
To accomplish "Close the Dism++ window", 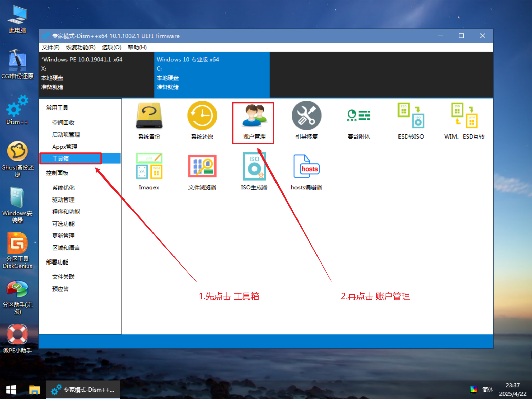I will [x=483, y=36].
